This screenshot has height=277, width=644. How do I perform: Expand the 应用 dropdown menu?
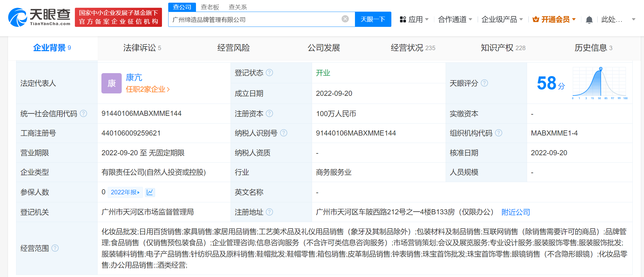[x=414, y=19]
